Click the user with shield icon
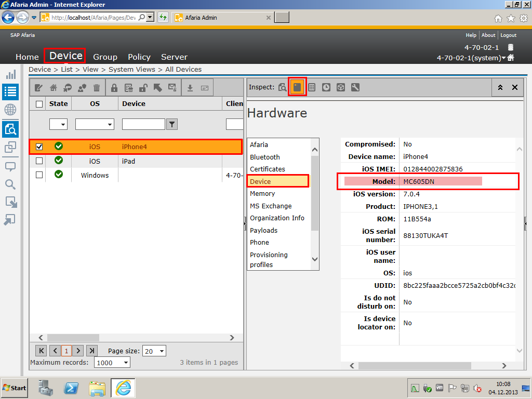The width and height of the screenshot is (532, 399). [x=82, y=88]
